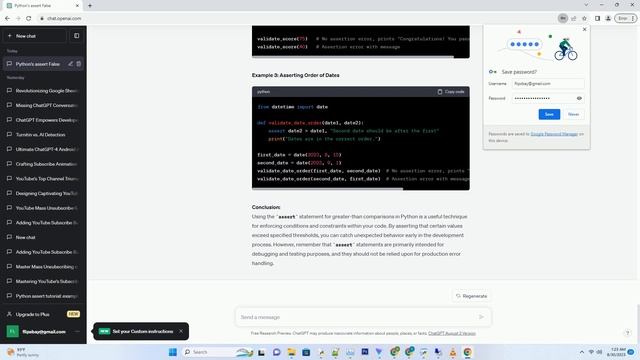Open the weather widget on taskbar
The width and height of the screenshot is (640, 360).
(22, 352)
